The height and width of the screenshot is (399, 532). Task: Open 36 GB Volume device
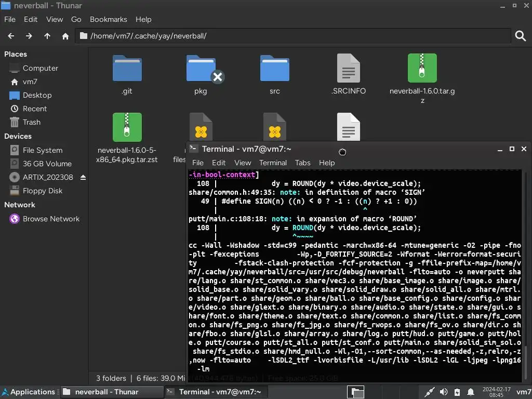pyautogui.click(x=47, y=164)
